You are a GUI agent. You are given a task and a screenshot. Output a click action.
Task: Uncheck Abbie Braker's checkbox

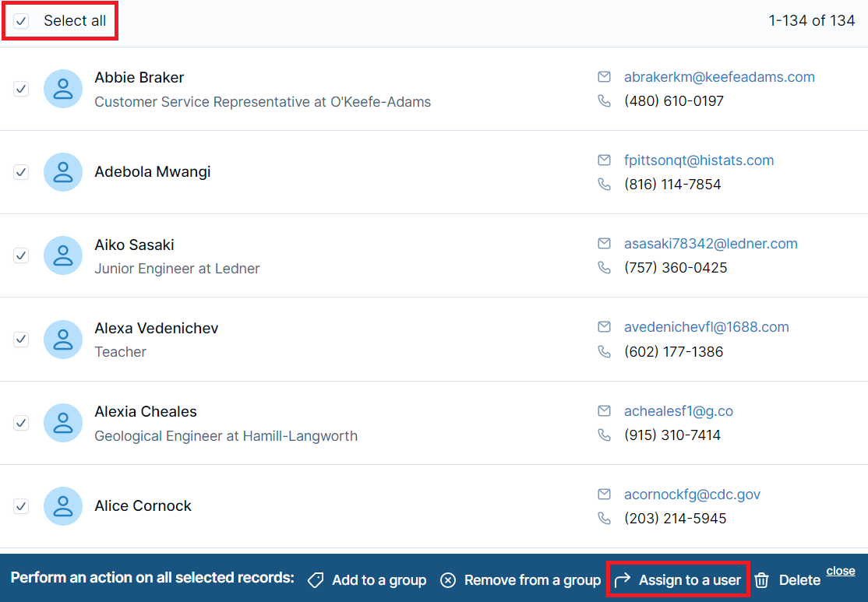pos(21,89)
